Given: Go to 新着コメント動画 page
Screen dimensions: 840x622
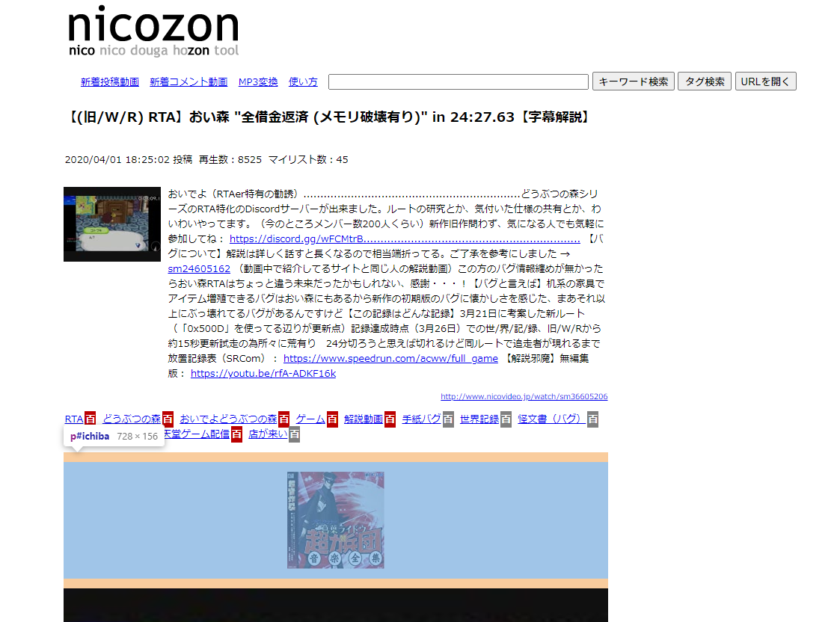Looking at the screenshot, I should [188, 82].
